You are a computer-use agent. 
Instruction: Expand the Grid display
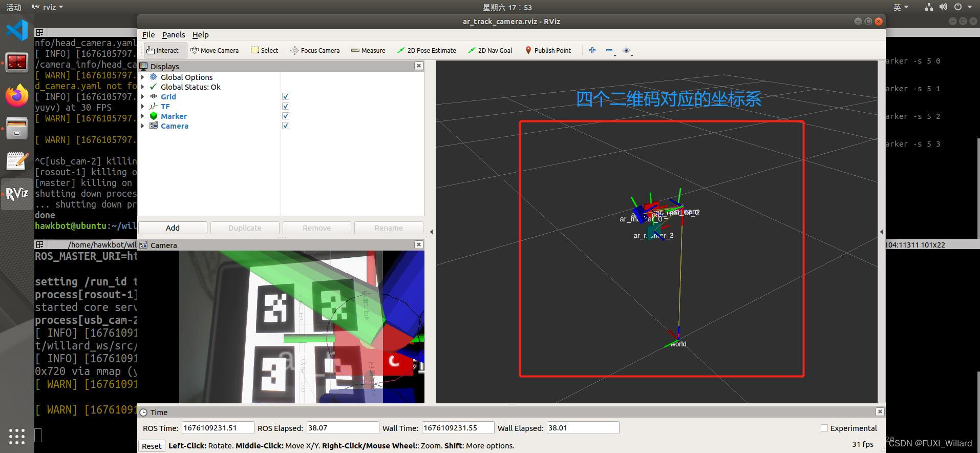[143, 96]
